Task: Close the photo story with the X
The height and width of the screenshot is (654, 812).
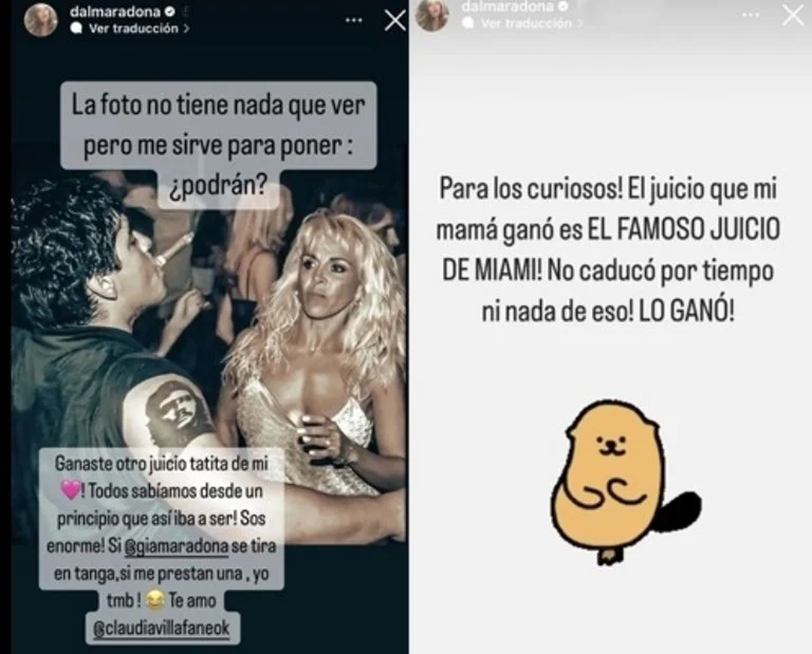Action: click(395, 20)
